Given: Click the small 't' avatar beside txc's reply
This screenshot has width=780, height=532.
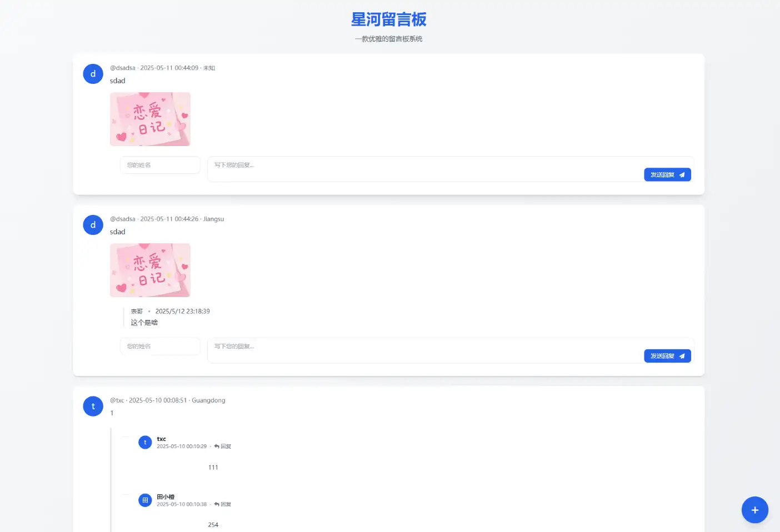Looking at the screenshot, I should [x=145, y=442].
